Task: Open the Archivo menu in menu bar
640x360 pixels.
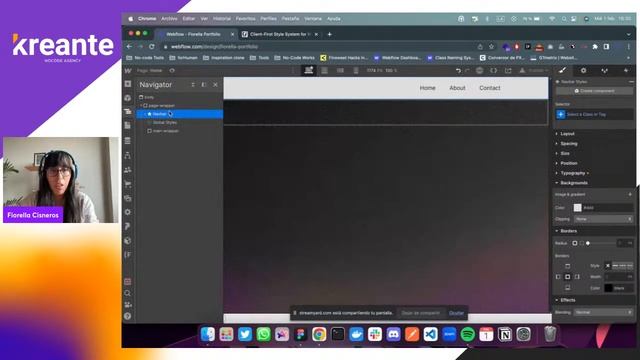Action: pyautogui.click(x=169, y=19)
